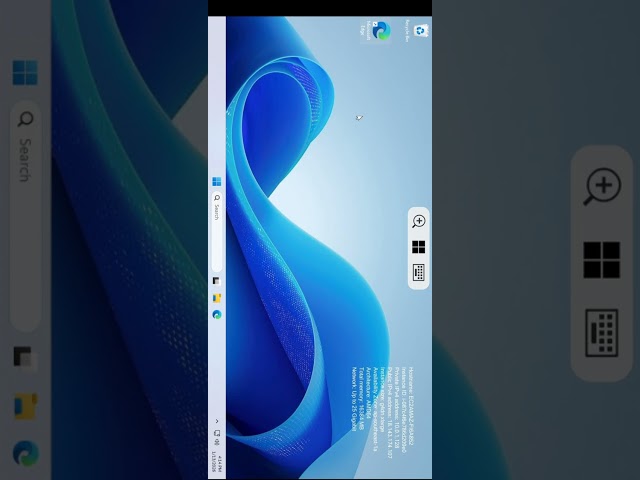Open the clock showing 4:14 PM
This screenshot has height=480, width=640.
pyautogui.click(x=216, y=462)
